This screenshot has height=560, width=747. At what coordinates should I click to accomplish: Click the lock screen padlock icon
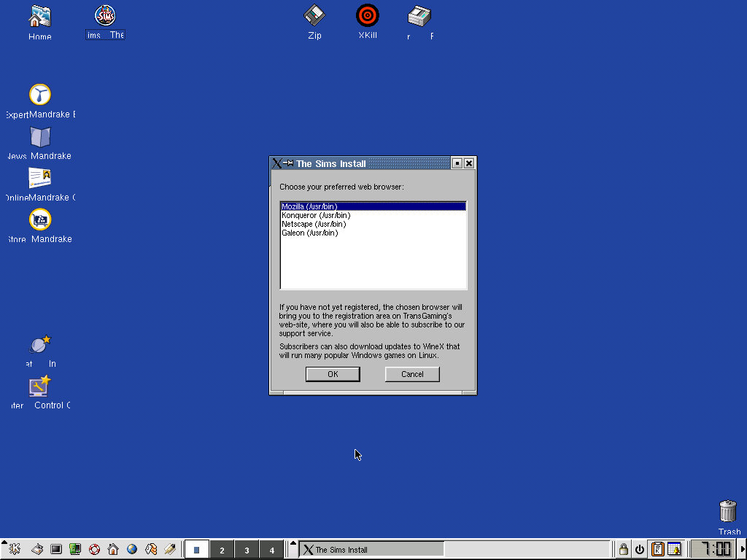pyautogui.click(x=624, y=549)
